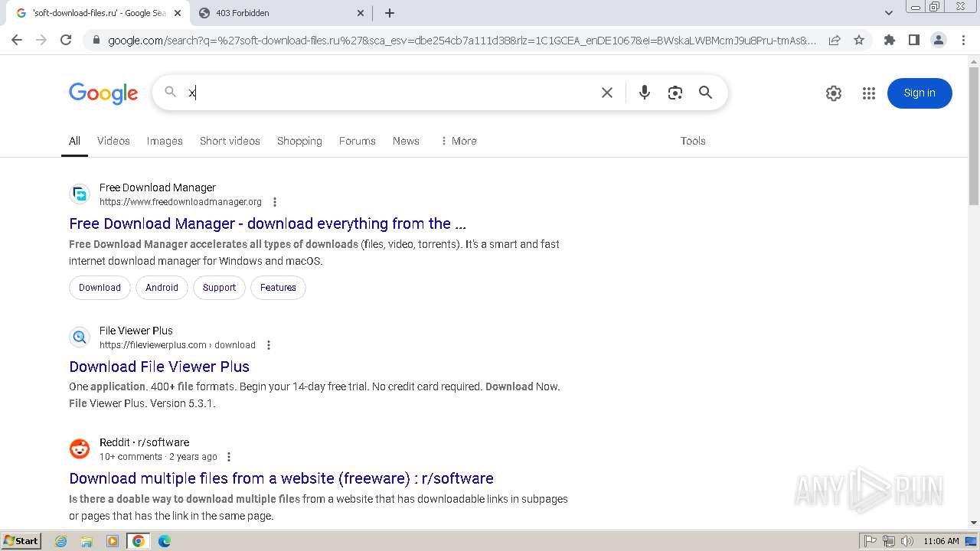Switch to News results
Screen dimensions: 980x551
(x=406, y=141)
